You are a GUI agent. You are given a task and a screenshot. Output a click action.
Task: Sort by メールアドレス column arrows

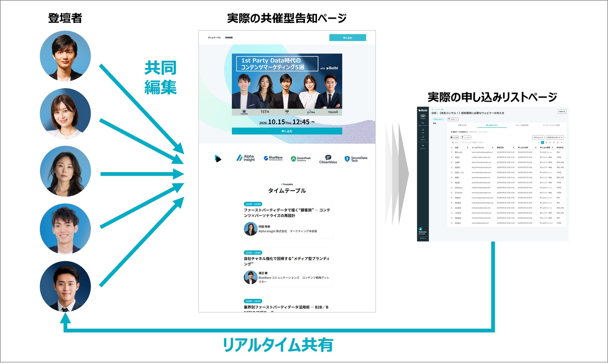click(493, 148)
